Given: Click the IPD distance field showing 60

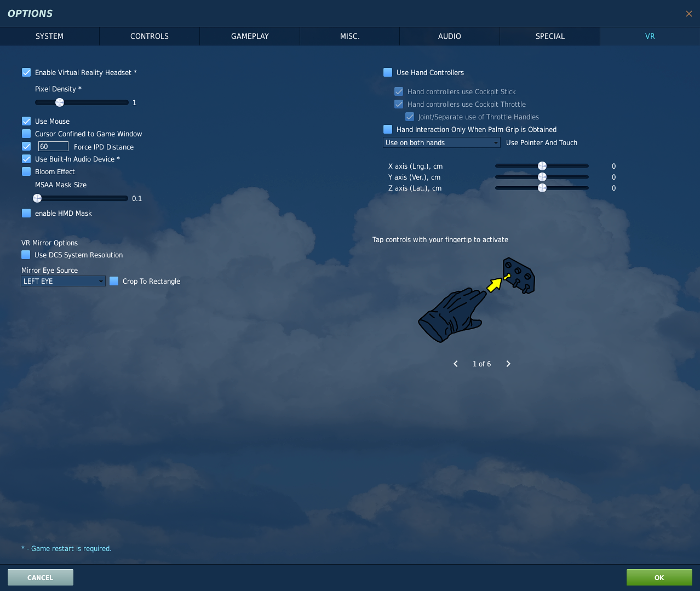Looking at the screenshot, I should click(x=53, y=146).
